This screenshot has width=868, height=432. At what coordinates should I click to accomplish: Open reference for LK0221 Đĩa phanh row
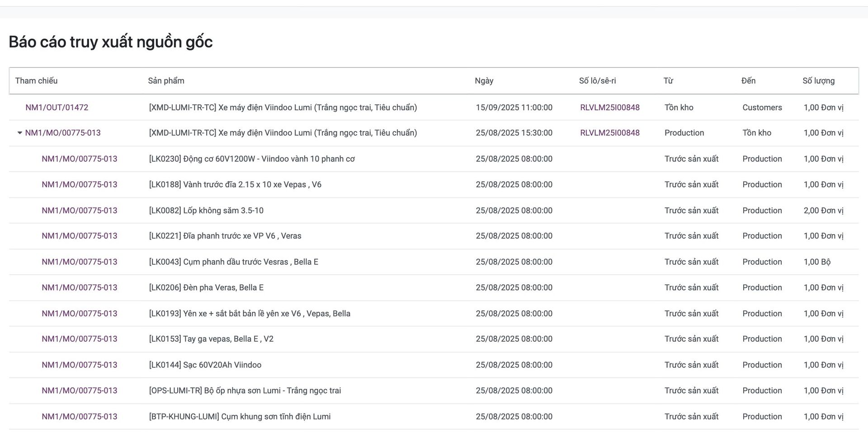pyautogui.click(x=80, y=236)
